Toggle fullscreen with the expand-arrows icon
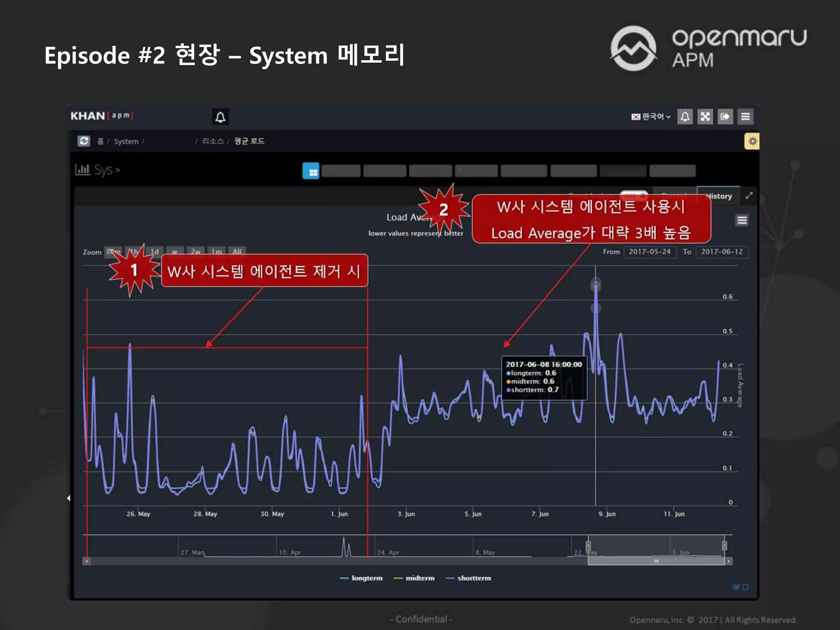The width and height of the screenshot is (840, 630). click(705, 117)
